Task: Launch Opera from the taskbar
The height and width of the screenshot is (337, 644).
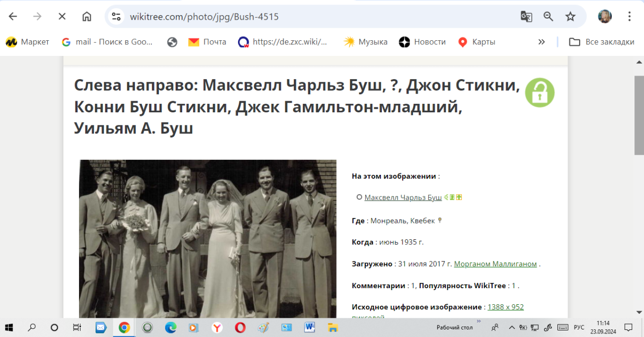Action: [x=240, y=327]
